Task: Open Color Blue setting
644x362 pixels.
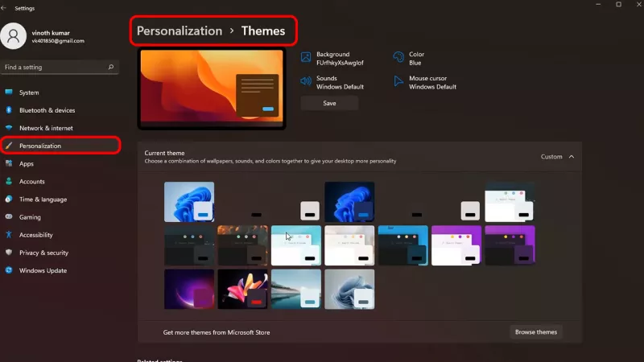Action: [x=409, y=58]
